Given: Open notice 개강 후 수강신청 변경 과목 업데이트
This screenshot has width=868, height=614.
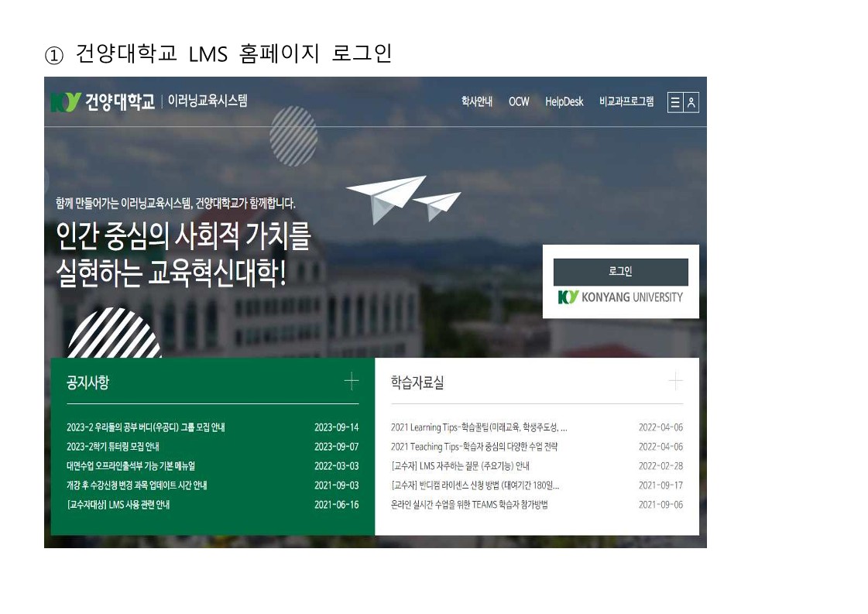Looking at the screenshot, I should click(136, 485).
